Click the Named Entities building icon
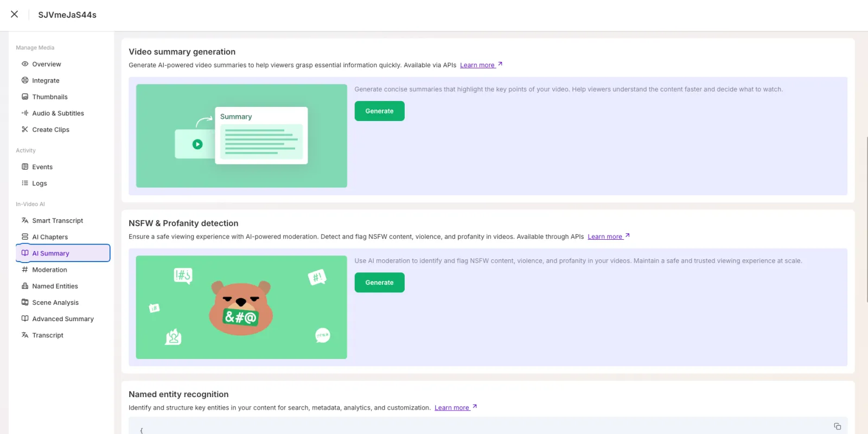The width and height of the screenshot is (868, 434). pyautogui.click(x=25, y=286)
